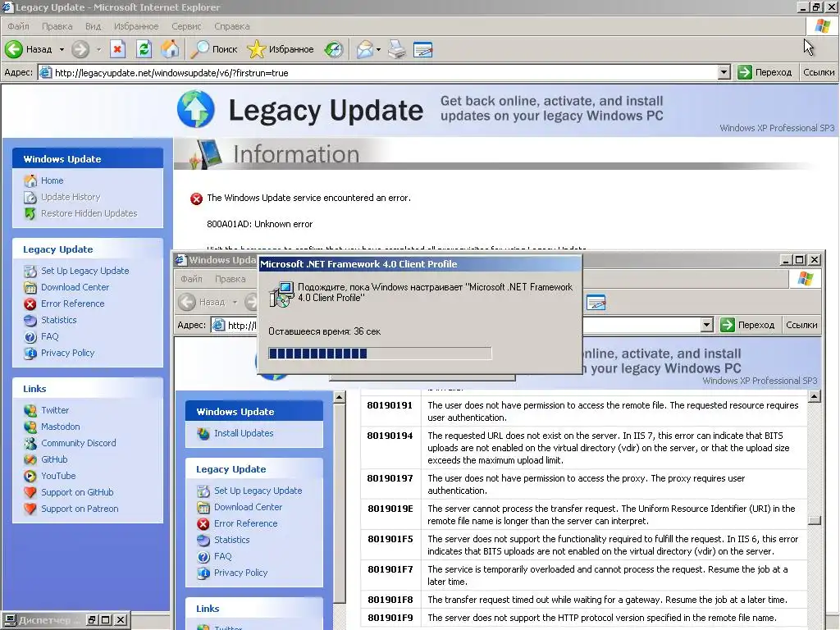Screen dimensions: 840x630
Task: Open Home link in left sidebar
Action: 52,180
